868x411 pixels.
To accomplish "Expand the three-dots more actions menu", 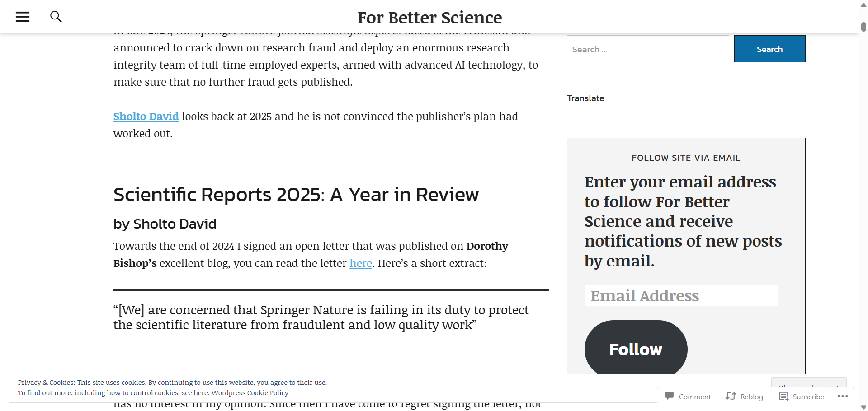I will pos(842,396).
